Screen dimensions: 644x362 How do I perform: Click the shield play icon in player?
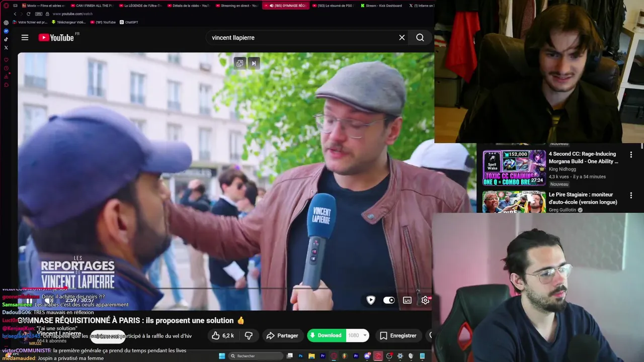click(371, 300)
